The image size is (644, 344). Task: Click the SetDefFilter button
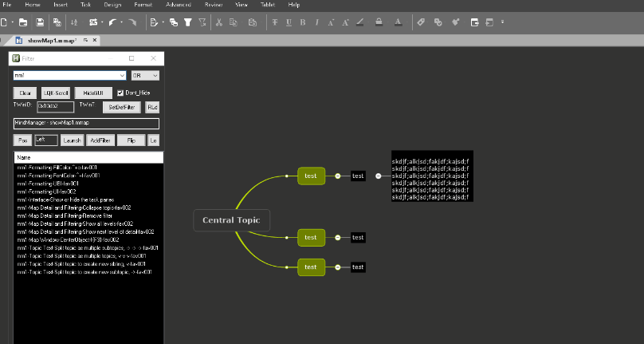coord(122,108)
